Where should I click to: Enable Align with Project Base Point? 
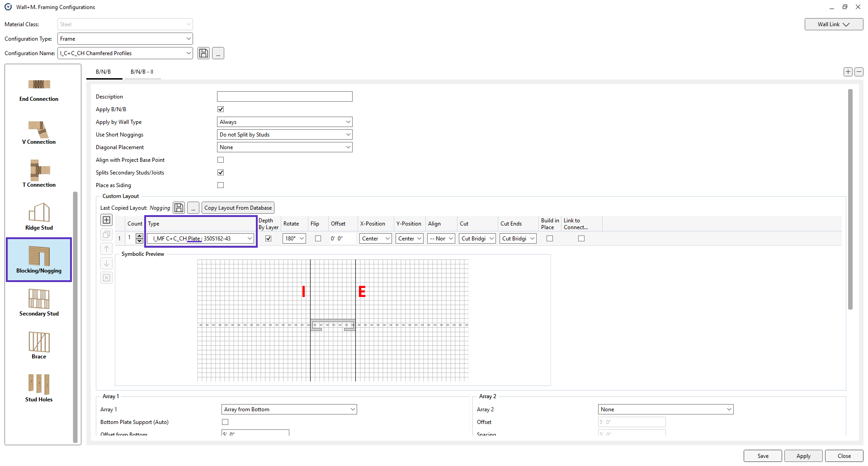click(x=221, y=160)
